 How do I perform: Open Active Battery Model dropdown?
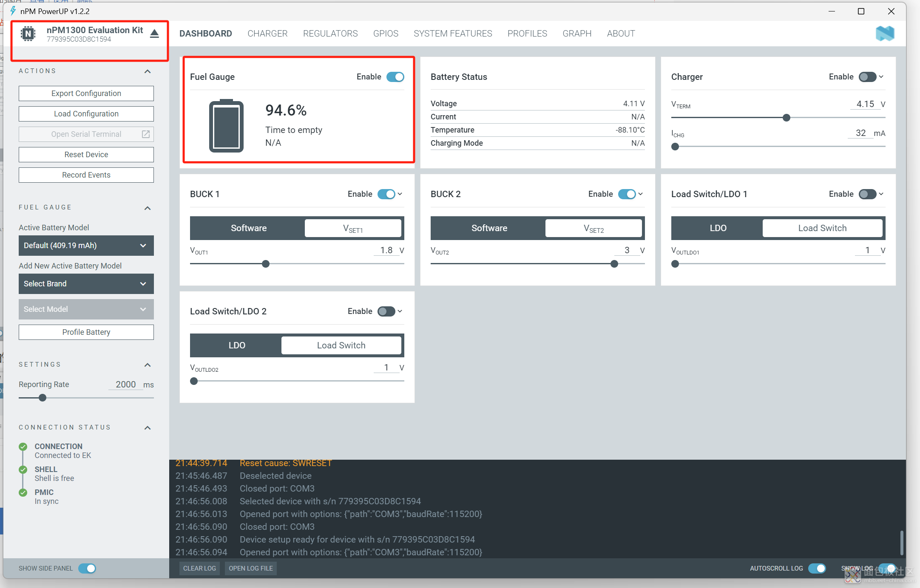click(x=86, y=246)
